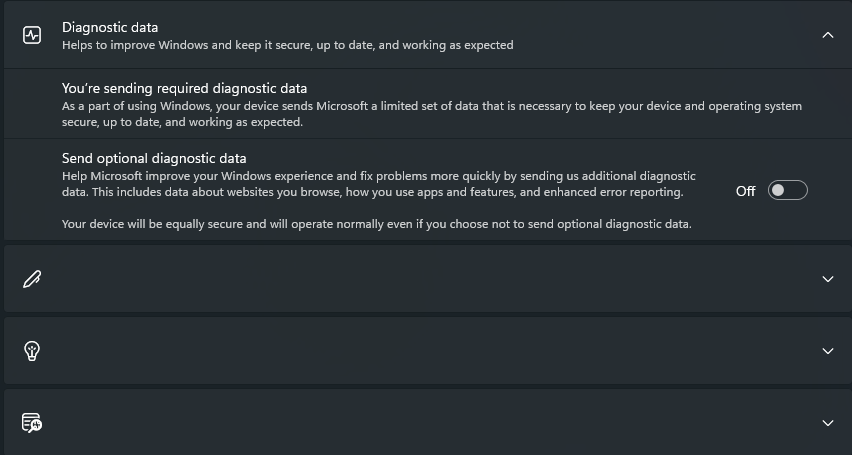Open the collapsed pen settings row

coord(428,279)
